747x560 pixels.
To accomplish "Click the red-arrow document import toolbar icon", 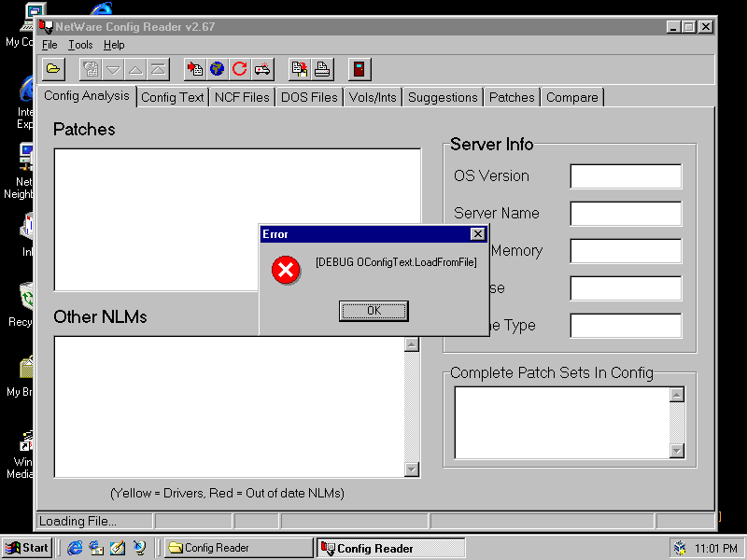I will (x=195, y=69).
